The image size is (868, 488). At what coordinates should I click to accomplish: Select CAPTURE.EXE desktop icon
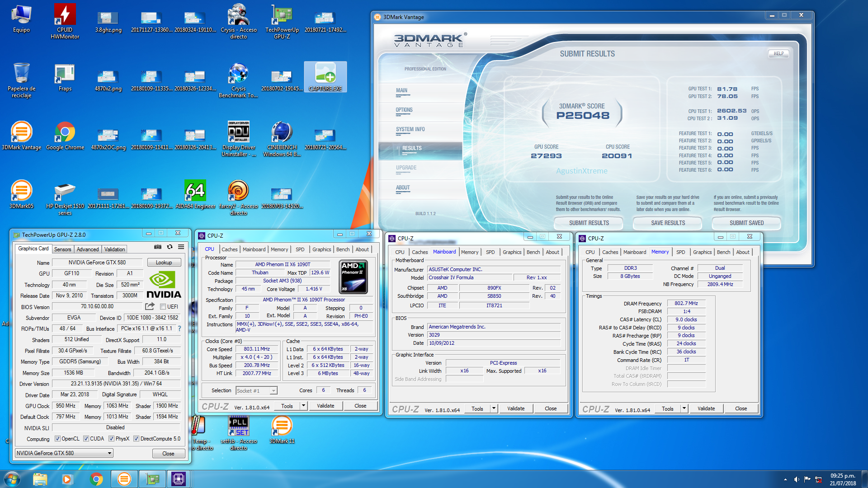(325, 77)
